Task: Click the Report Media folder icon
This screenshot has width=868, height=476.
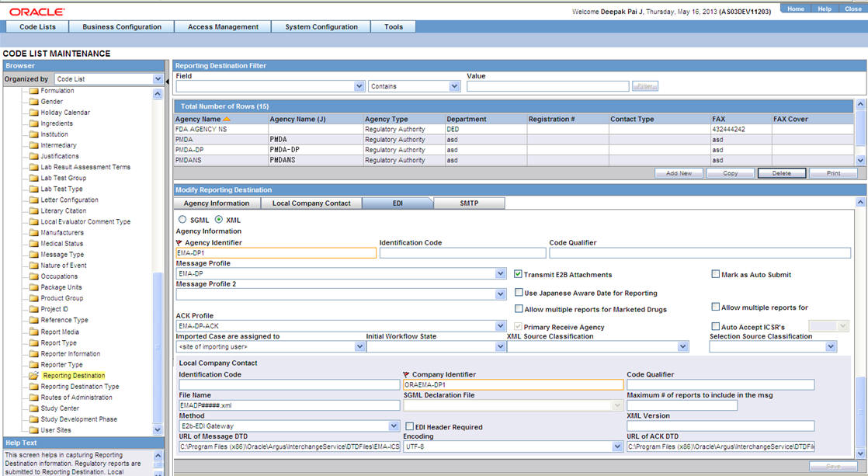Action: point(35,332)
